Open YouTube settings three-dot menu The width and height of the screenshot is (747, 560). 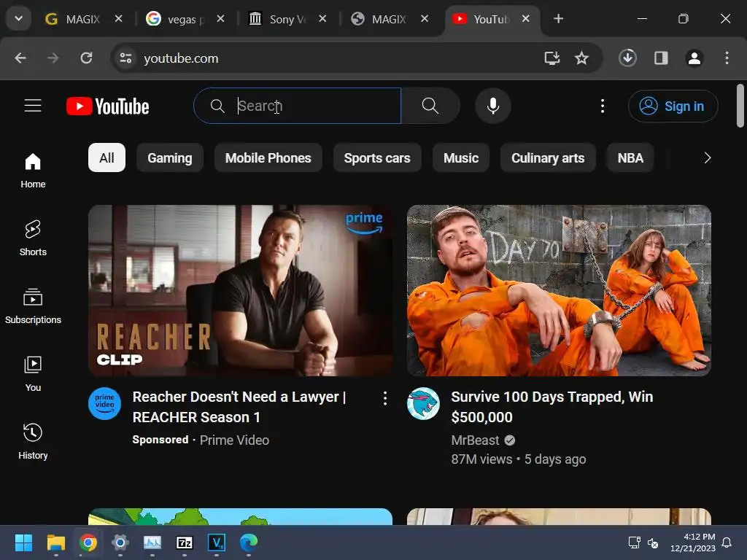[x=602, y=106]
